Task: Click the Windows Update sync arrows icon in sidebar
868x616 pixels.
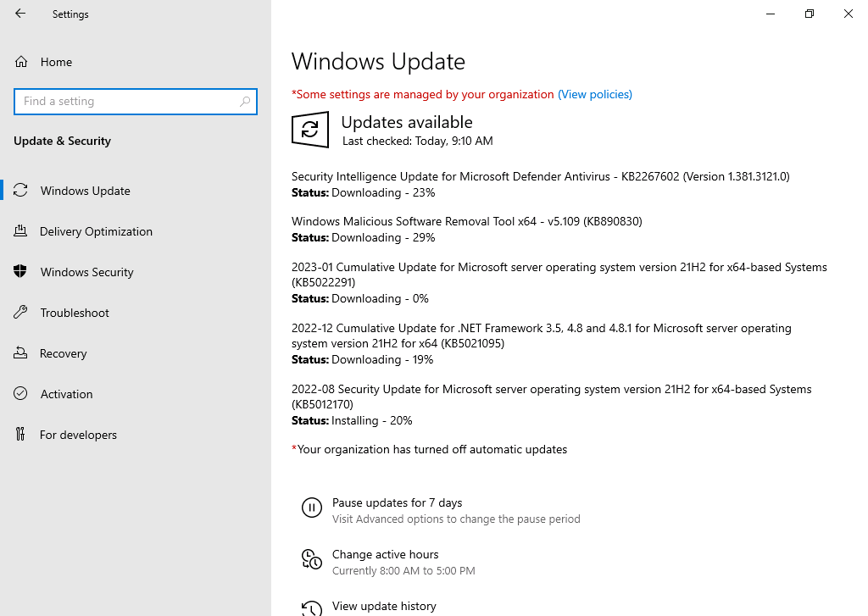Action: point(20,191)
